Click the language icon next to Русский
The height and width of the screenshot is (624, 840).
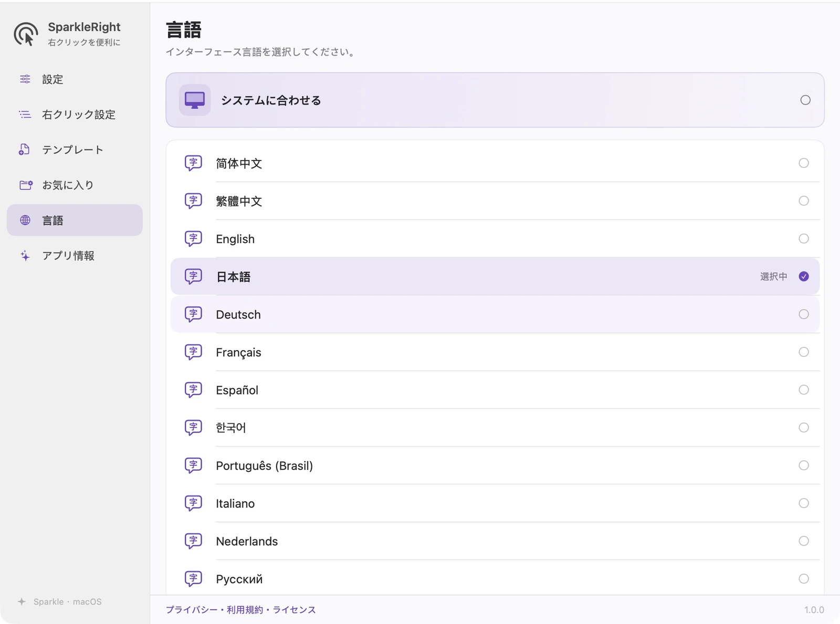193,579
